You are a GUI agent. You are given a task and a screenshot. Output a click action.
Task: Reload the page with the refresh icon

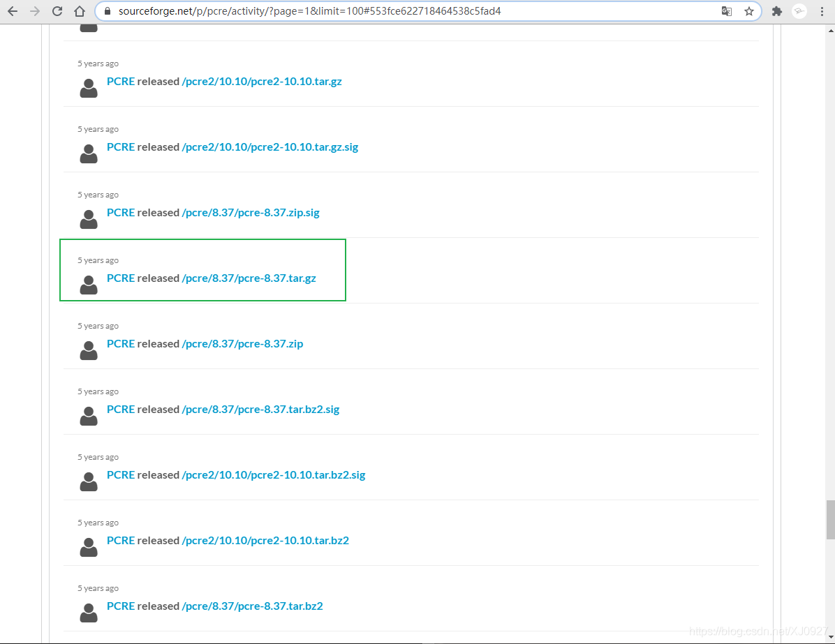point(57,11)
